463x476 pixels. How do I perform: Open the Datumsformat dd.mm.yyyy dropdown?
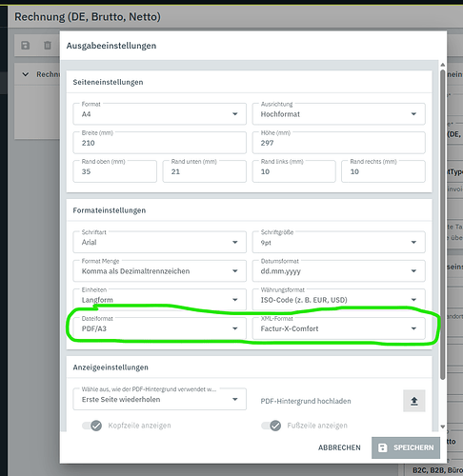point(338,270)
